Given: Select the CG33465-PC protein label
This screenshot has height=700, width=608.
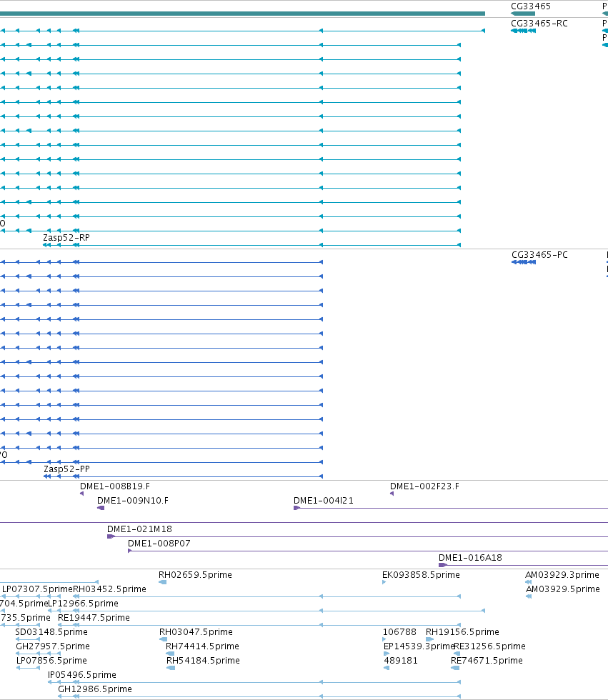Looking at the screenshot, I should click(x=539, y=254).
